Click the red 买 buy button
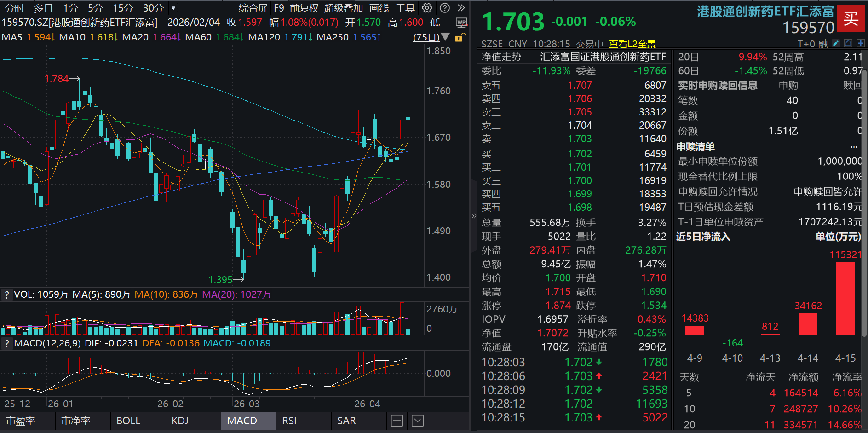The width and height of the screenshot is (868, 433). [x=852, y=19]
